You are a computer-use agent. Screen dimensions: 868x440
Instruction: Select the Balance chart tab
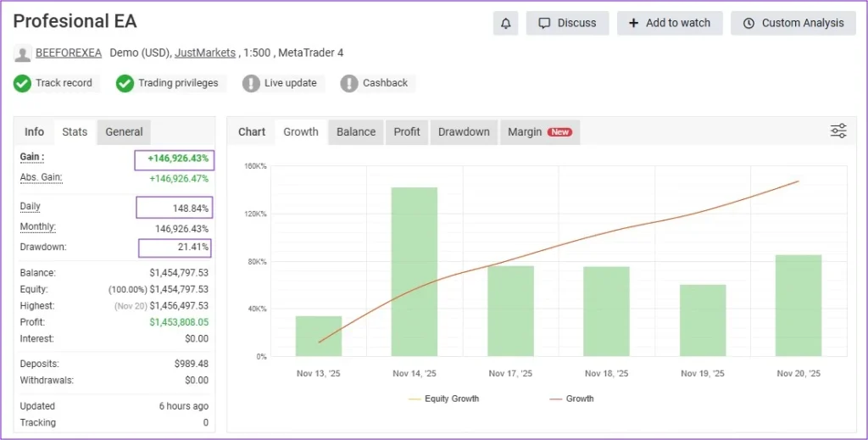[x=356, y=132]
